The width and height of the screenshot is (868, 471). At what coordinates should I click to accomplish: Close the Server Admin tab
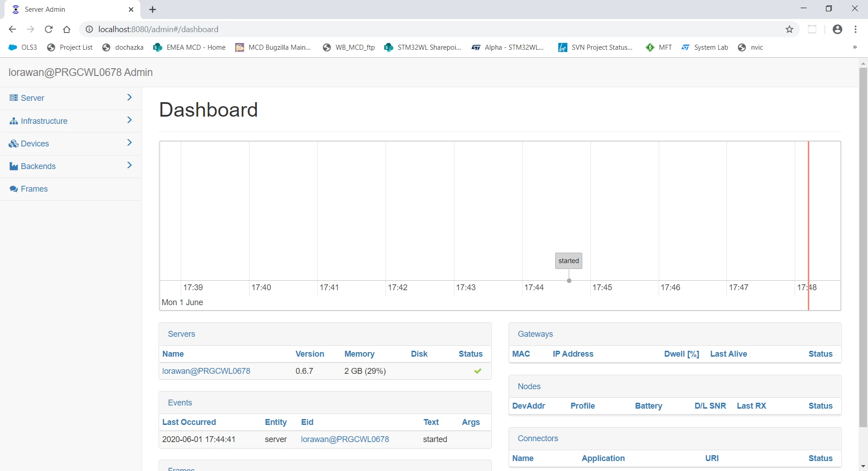tap(131, 9)
